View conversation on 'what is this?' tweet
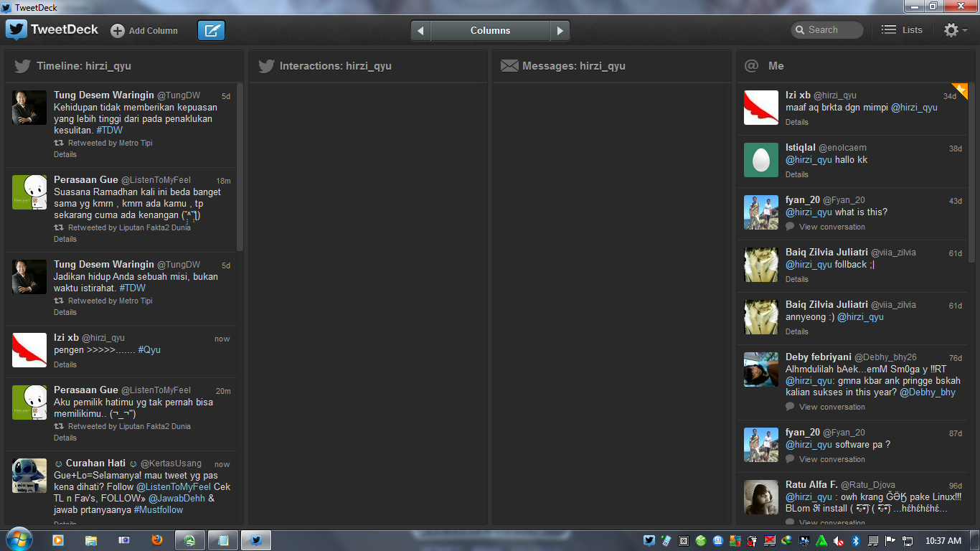 [832, 227]
